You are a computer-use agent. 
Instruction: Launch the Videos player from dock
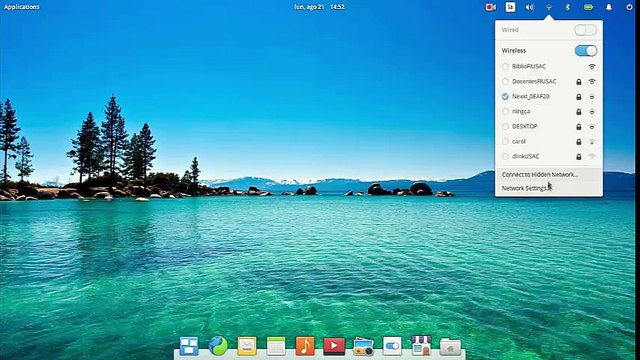(334, 346)
